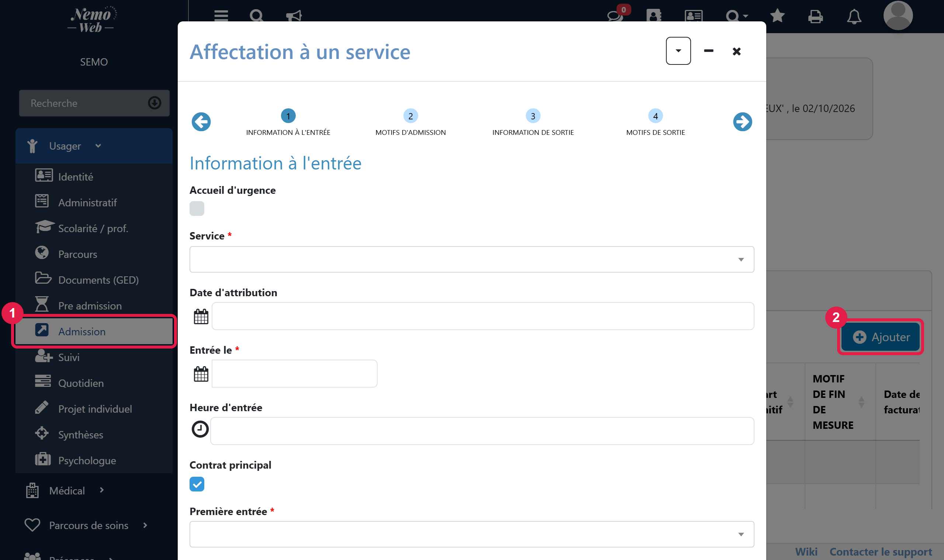
Task: Collapse the Usager menu section
Action: click(94, 146)
